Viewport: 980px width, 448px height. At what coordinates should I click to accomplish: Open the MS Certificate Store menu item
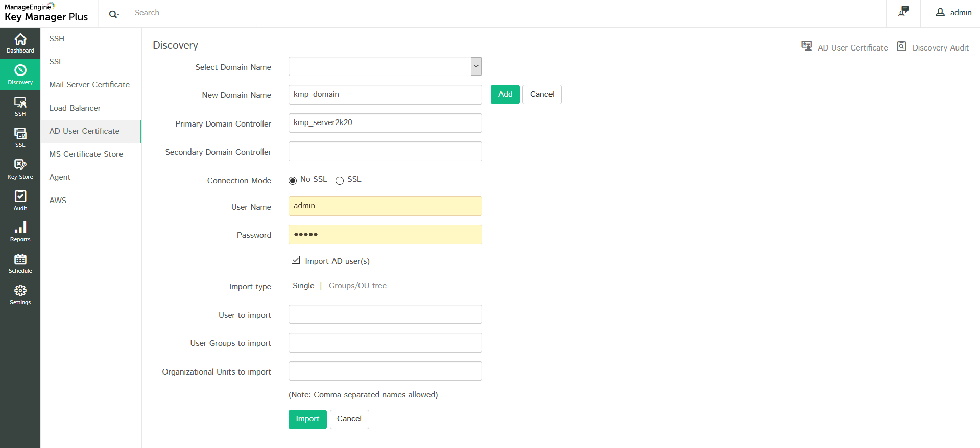(x=86, y=154)
